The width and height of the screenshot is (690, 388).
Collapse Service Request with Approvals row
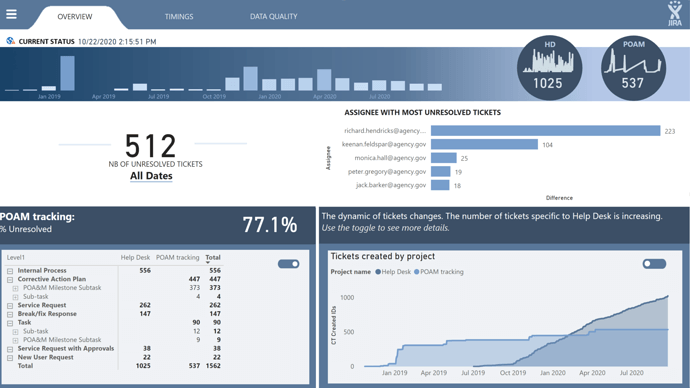click(x=10, y=349)
